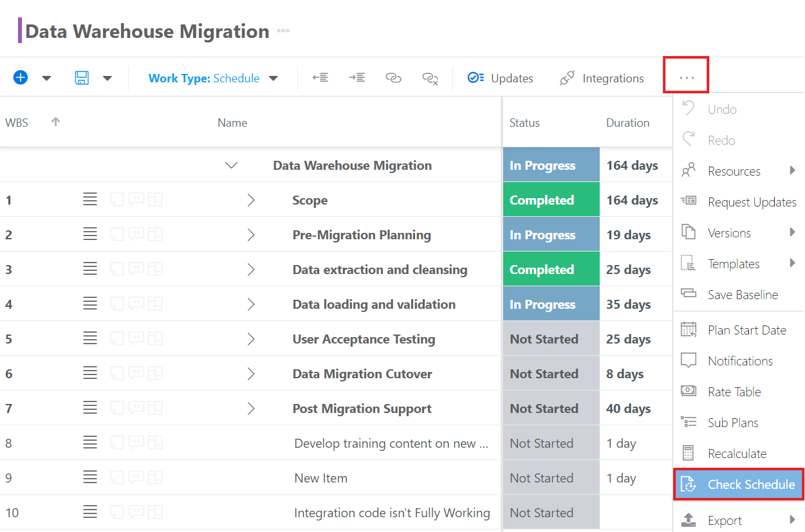This screenshot has width=805, height=532.
Task: Collapse the Data Warehouse Migration parent row
Action: click(x=231, y=165)
